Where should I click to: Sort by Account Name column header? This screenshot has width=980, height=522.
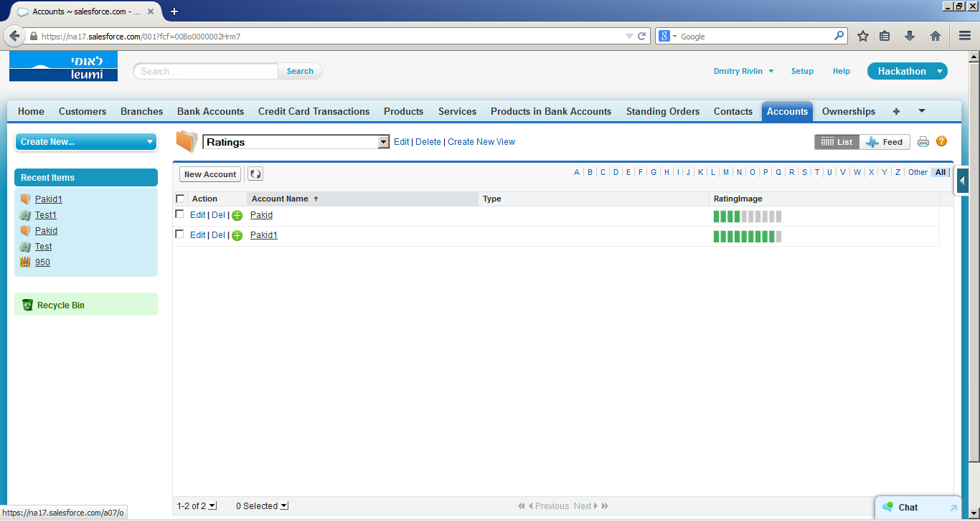tap(362, 199)
